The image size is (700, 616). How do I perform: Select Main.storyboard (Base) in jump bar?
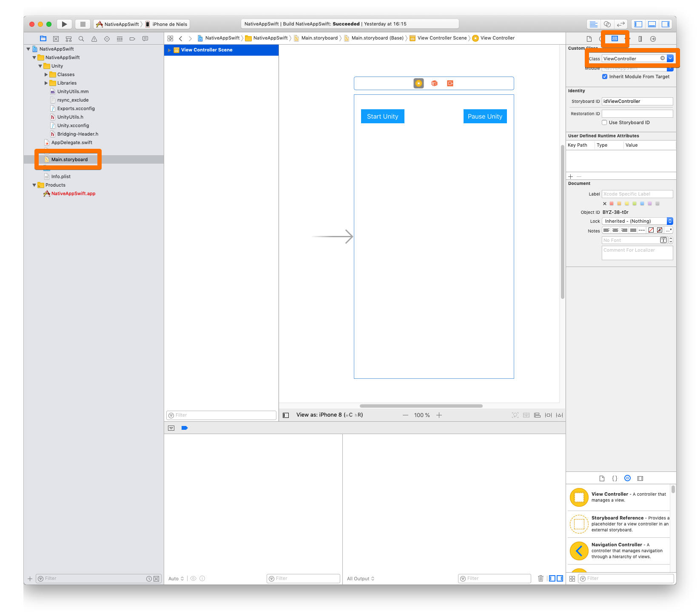pos(374,38)
